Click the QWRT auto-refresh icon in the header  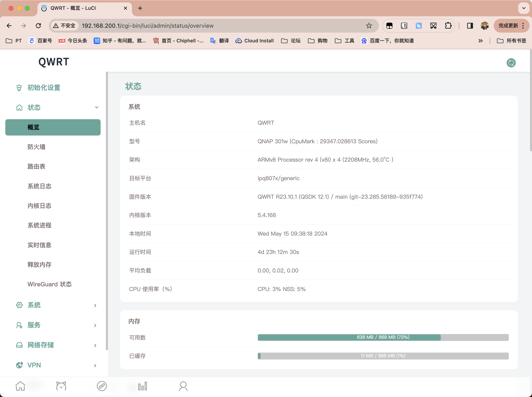pos(511,63)
